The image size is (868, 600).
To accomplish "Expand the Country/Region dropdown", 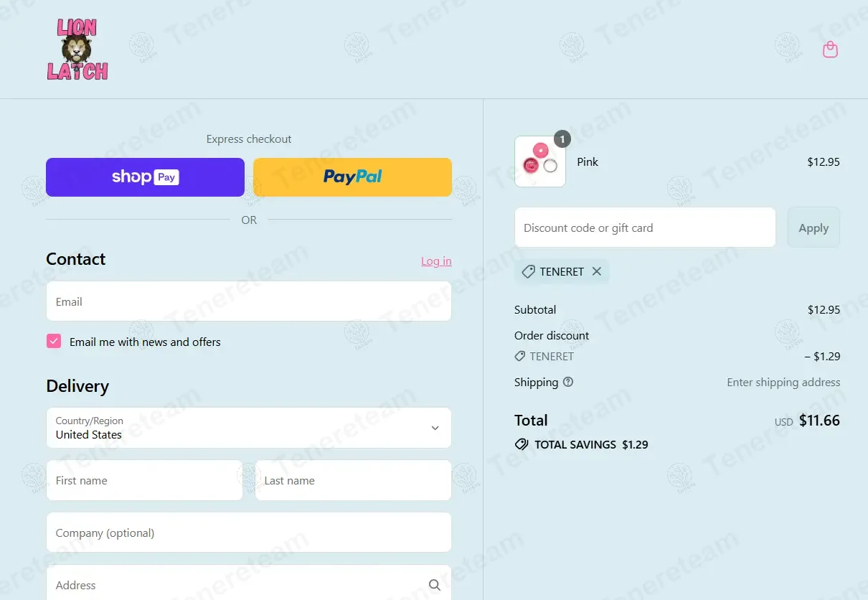I will coord(249,428).
